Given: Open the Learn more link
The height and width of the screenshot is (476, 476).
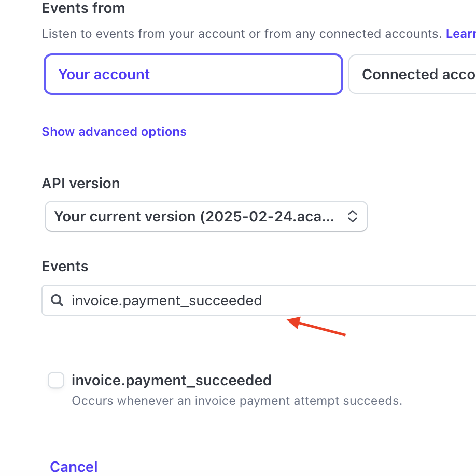Looking at the screenshot, I should click(x=461, y=34).
